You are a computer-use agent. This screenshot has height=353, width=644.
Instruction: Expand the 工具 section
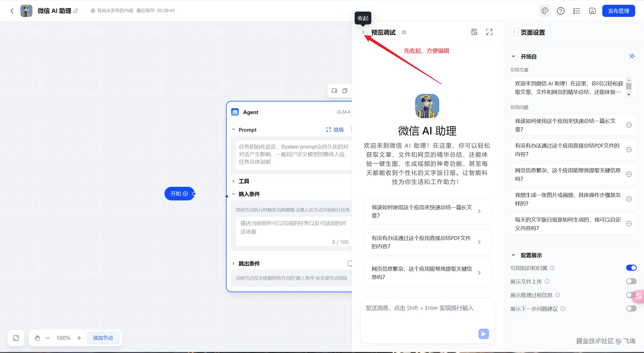tap(233, 181)
